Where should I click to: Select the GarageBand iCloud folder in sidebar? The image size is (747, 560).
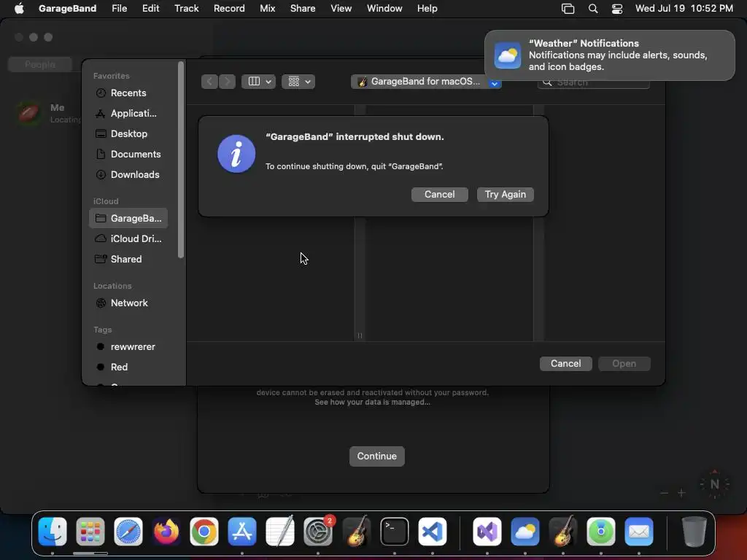128,218
